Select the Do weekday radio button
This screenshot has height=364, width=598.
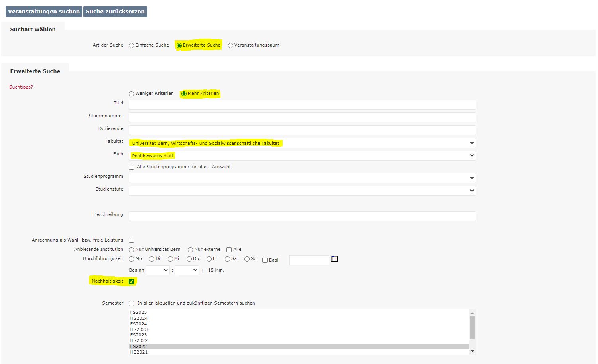(x=189, y=259)
